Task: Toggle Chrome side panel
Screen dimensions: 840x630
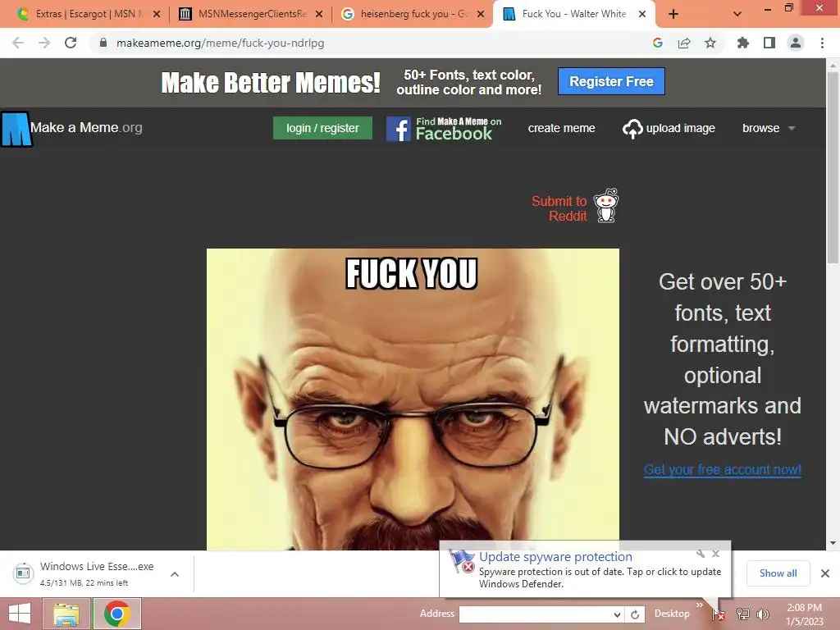Action: 769,43
